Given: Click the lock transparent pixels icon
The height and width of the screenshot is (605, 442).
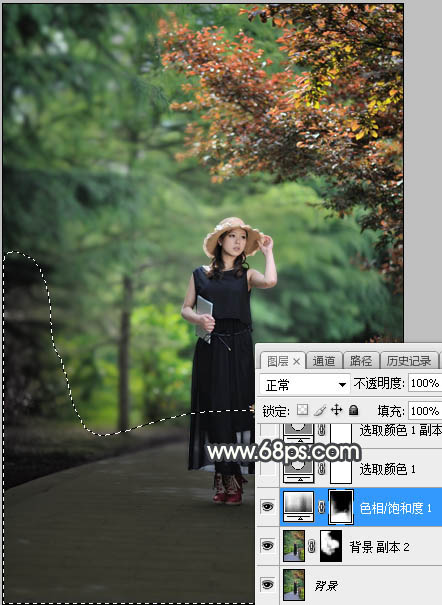Looking at the screenshot, I should point(302,410).
